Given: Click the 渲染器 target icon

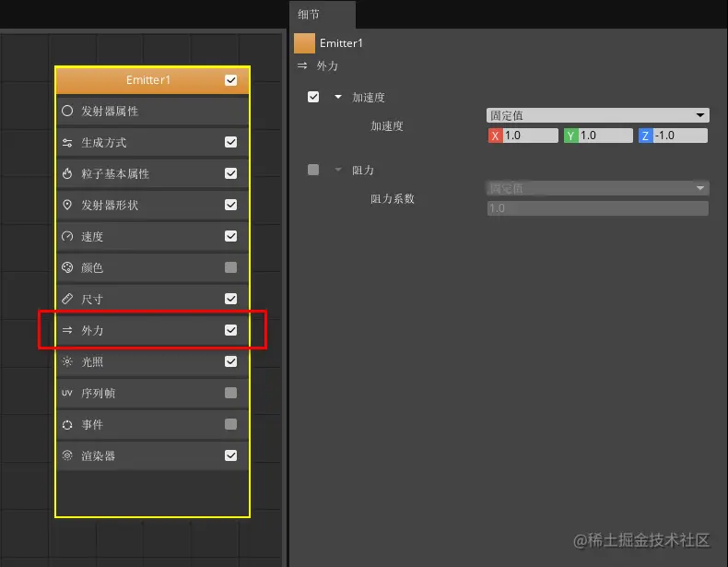Looking at the screenshot, I should point(67,455).
